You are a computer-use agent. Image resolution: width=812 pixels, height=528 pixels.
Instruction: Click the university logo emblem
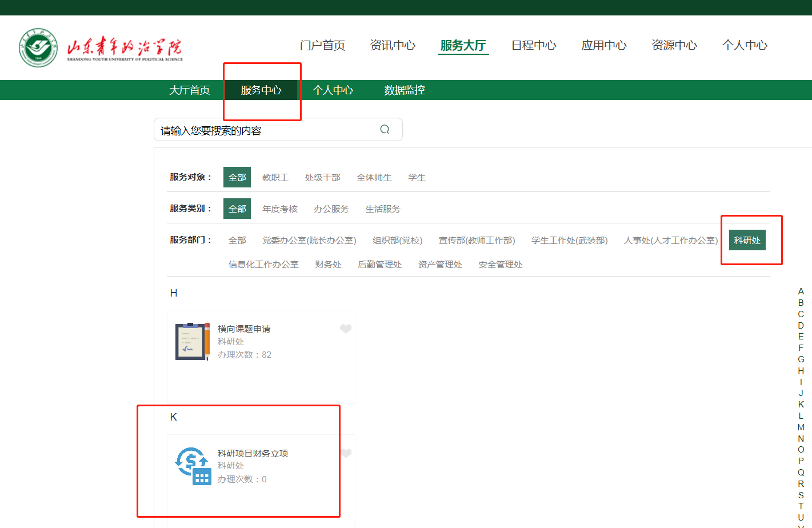point(38,47)
